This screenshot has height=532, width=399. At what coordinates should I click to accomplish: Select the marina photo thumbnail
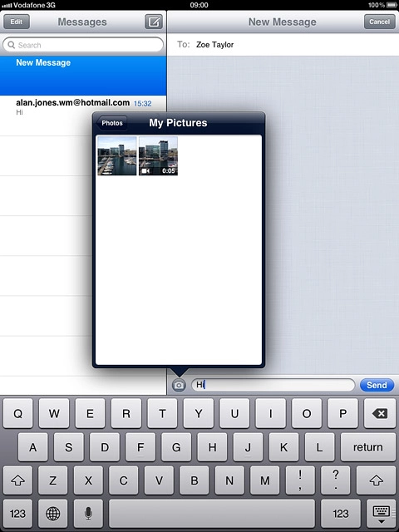click(117, 155)
